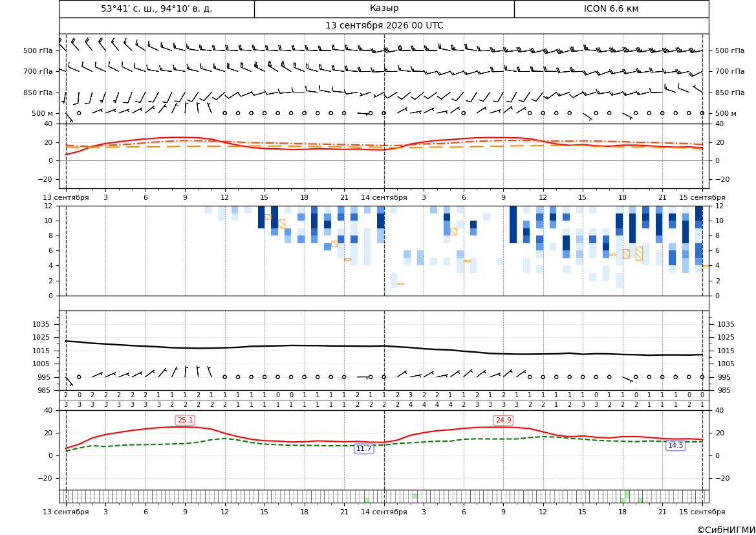Click the dark blue cloud column at hour 10, 14 сентября
The width and height of the screenshot is (756, 535).
pyautogui.click(x=513, y=224)
